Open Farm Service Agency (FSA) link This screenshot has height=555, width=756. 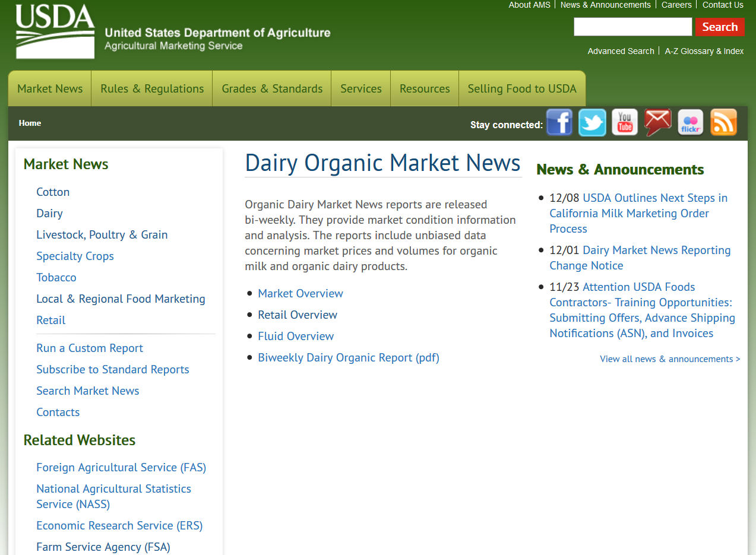pyautogui.click(x=103, y=547)
